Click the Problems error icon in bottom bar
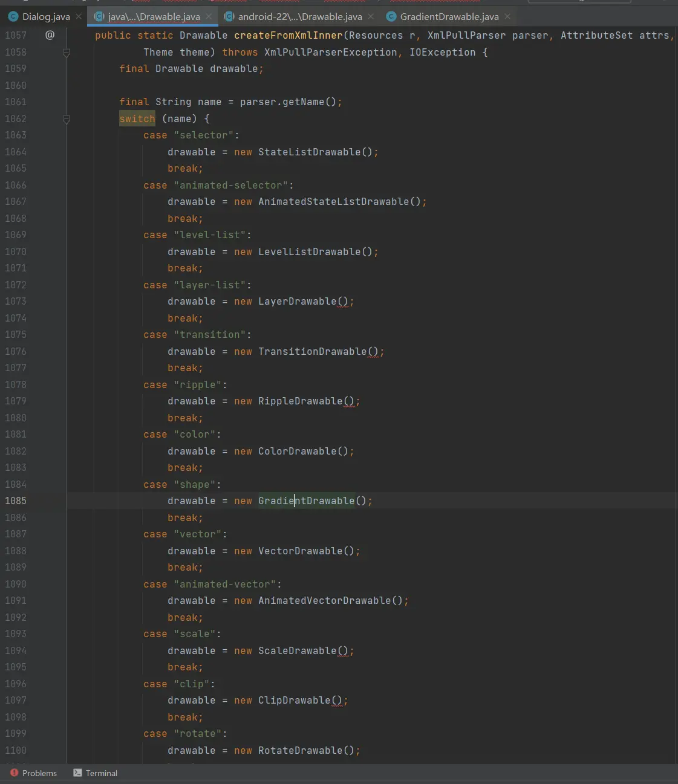The height and width of the screenshot is (784, 678). (x=14, y=773)
